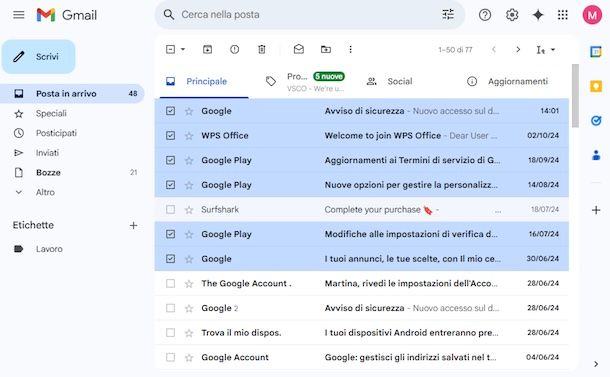Open email 'Martina, rivedi le impostazioni dell'Acco...'
The image size is (610, 377).
point(362,283)
